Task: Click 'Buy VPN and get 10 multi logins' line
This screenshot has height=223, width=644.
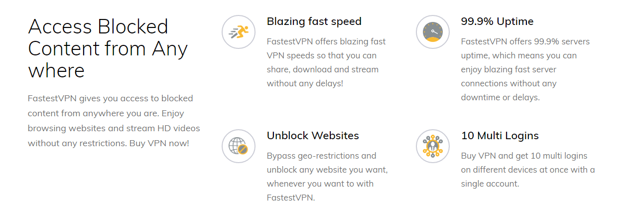Action: [x=524, y=156]
